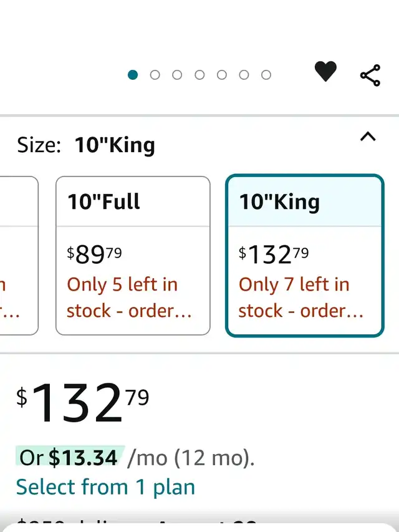The width and height of the screenshot is (399, 532).
Task: Open the share icon
Action: coord(370,75)
